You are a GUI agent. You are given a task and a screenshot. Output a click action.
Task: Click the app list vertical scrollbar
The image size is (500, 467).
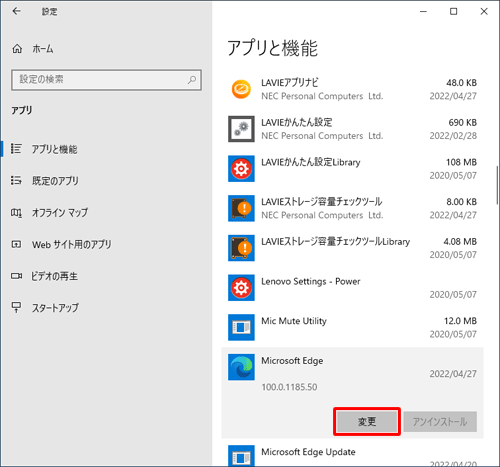tap(497, 185)
